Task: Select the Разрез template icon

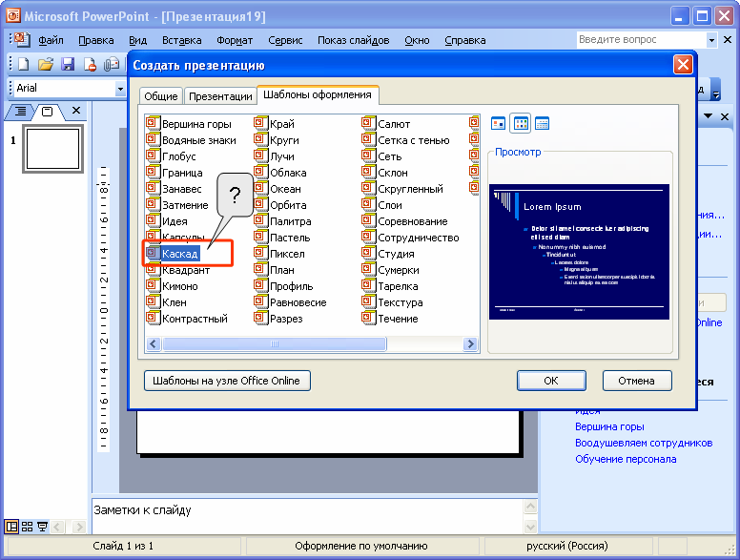Action: [x=260, y=319]
